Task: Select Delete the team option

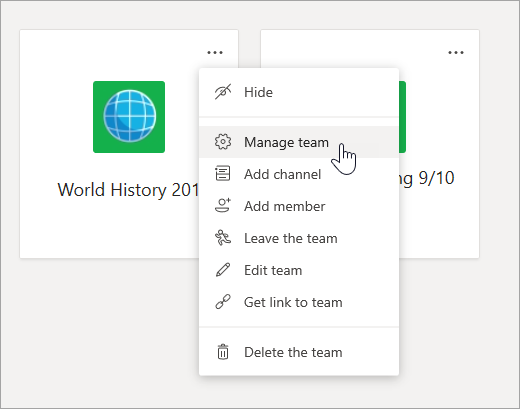Action: pos(299,352)
